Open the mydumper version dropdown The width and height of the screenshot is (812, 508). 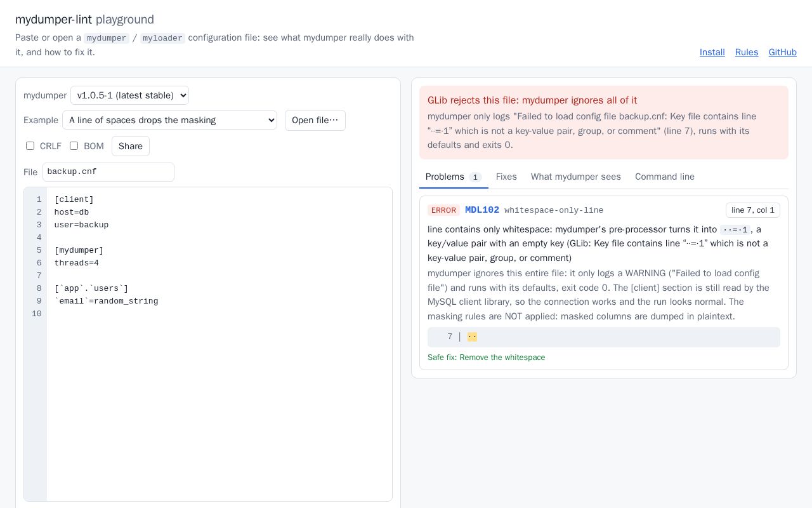[x=129, y=95]
